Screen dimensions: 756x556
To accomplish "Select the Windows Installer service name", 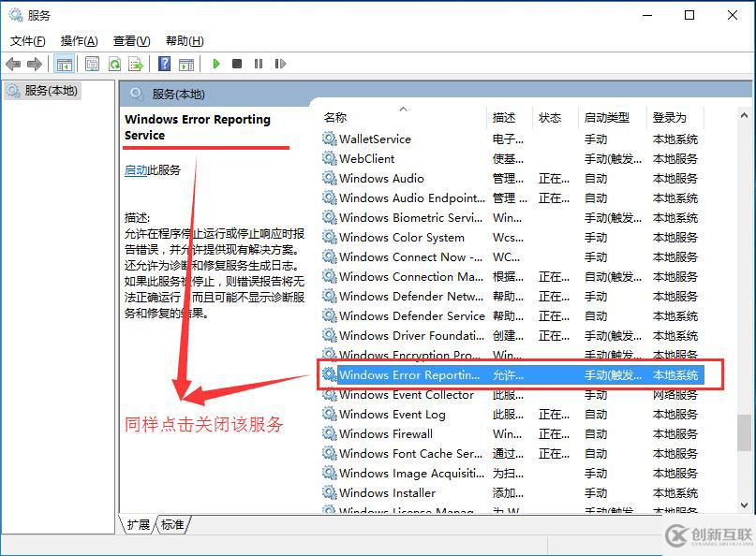I will [x=387, y=492].
